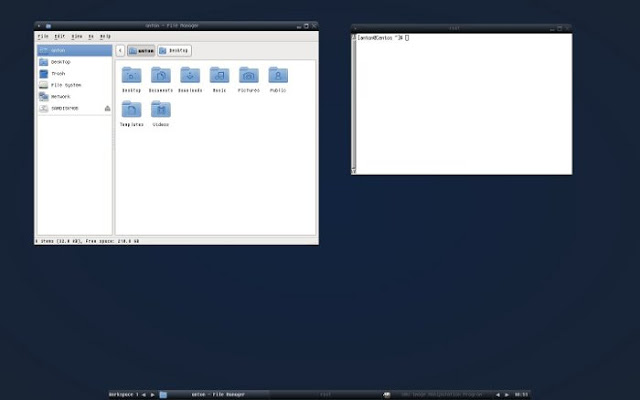Open the Go menu
Image resolution: width=640 pixels, height=400 pixels.
click(x=91, y=36)
